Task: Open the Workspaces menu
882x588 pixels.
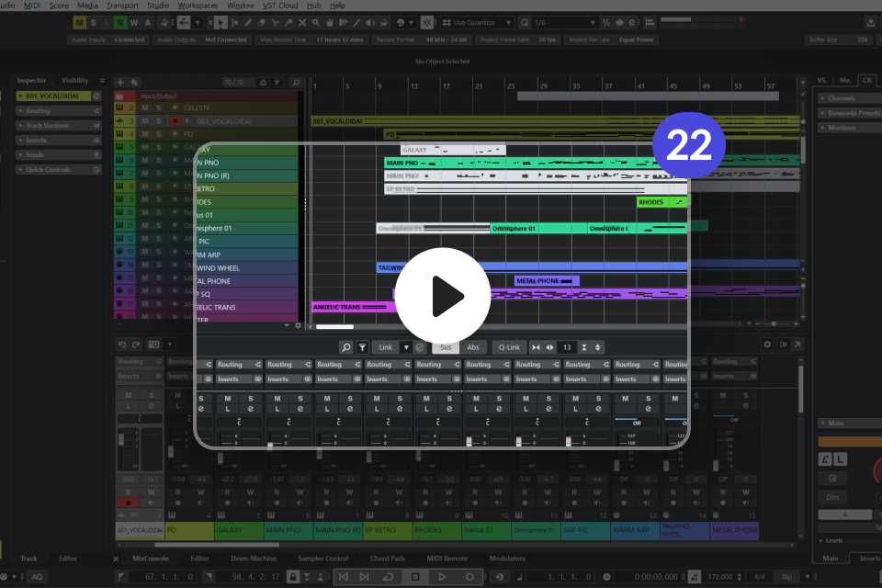Action: (198, 6)
